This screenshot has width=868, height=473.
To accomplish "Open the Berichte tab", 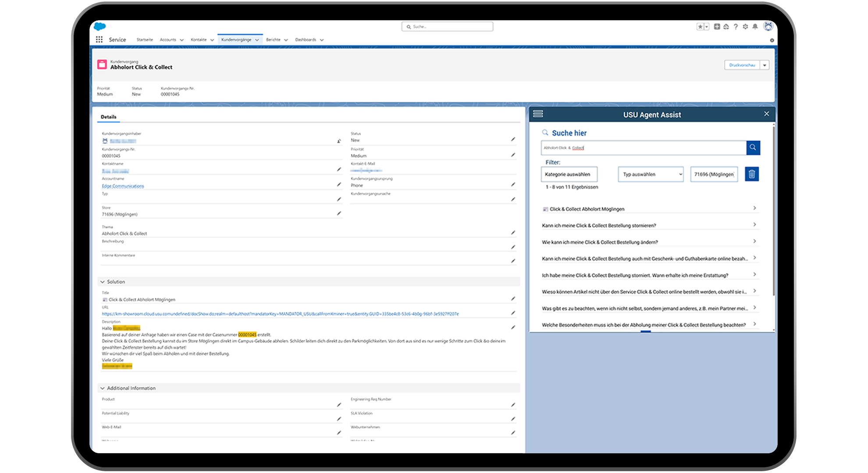I will pos(273,40).
